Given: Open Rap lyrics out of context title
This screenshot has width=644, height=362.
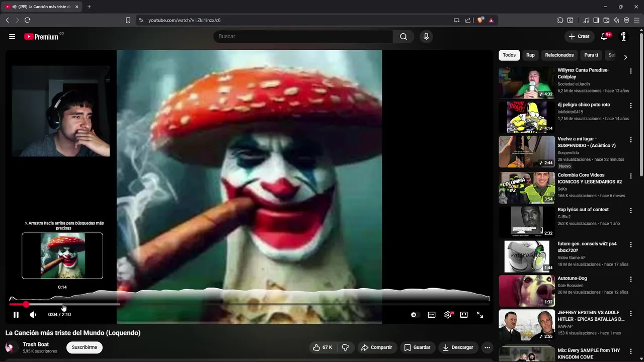Looking at the screenshot, I should pos(583,210).
